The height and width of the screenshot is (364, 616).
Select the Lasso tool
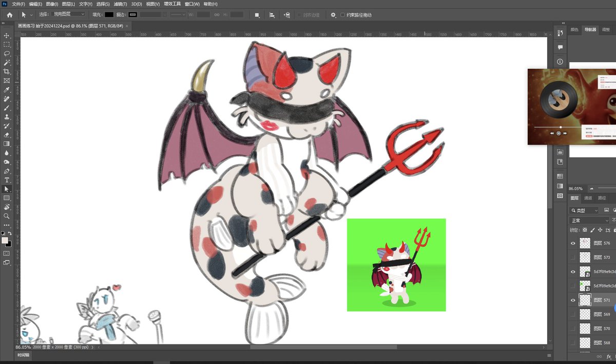tap(7, 53)
